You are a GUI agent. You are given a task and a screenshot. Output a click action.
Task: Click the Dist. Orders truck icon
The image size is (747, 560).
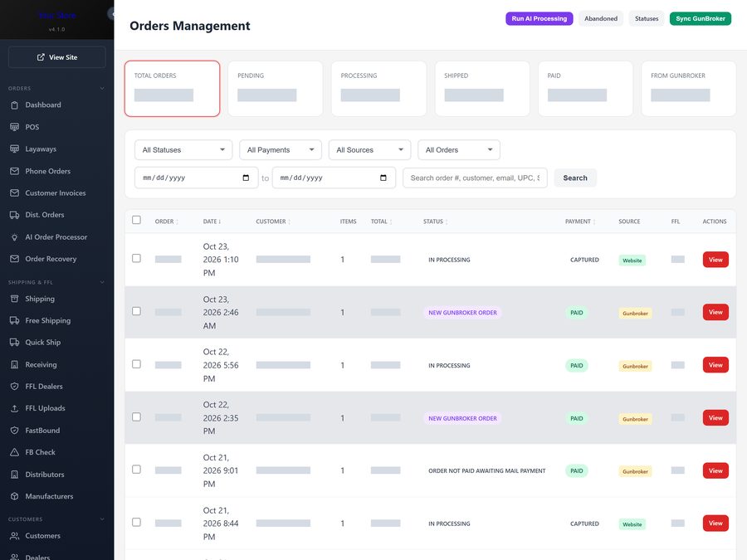[15, 215]
